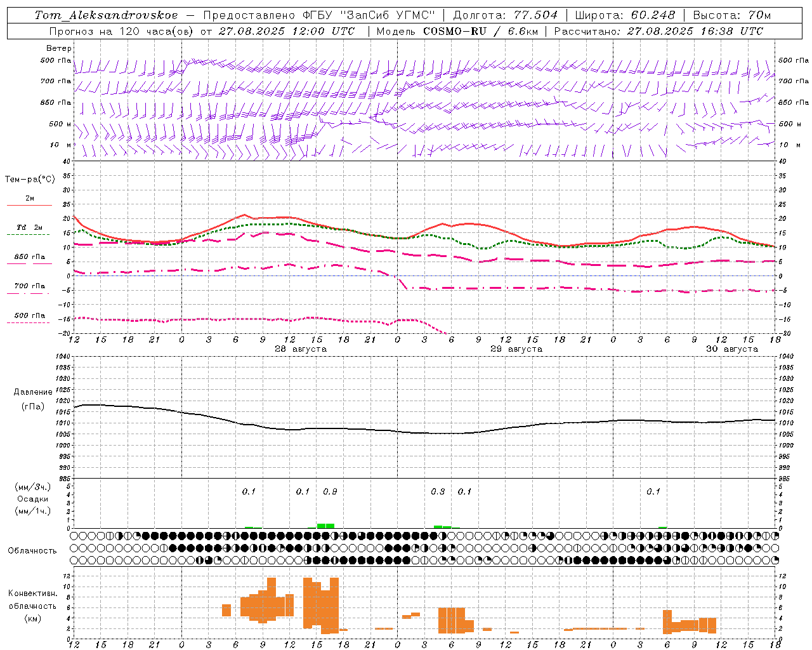Click the Конвективн. label of convective cloud chart
Image resolution: width=812 pixels, height=650 pixels.
click(x=33, y=594)
